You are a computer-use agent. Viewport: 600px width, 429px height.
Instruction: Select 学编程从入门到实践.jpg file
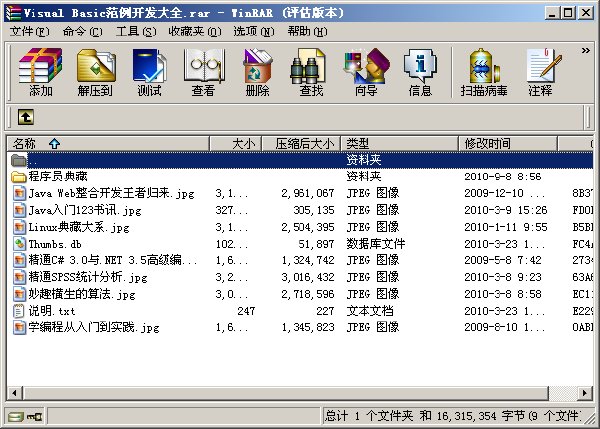pos(94,327)
